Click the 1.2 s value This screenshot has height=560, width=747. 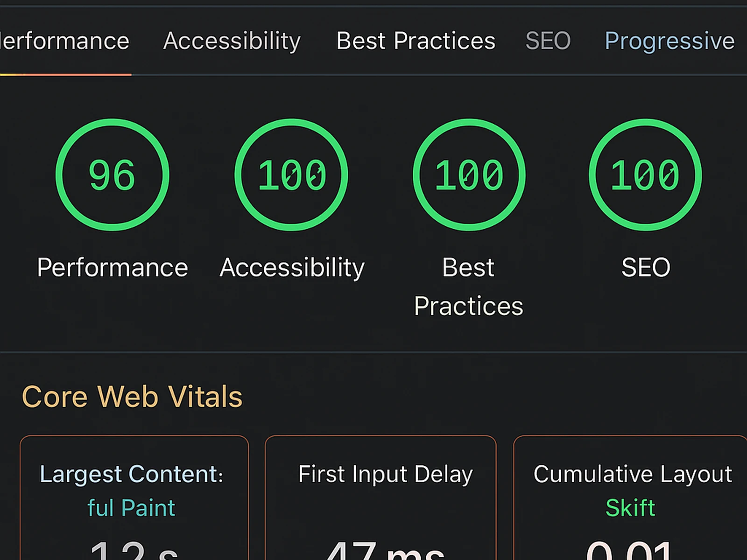[134, 550]
